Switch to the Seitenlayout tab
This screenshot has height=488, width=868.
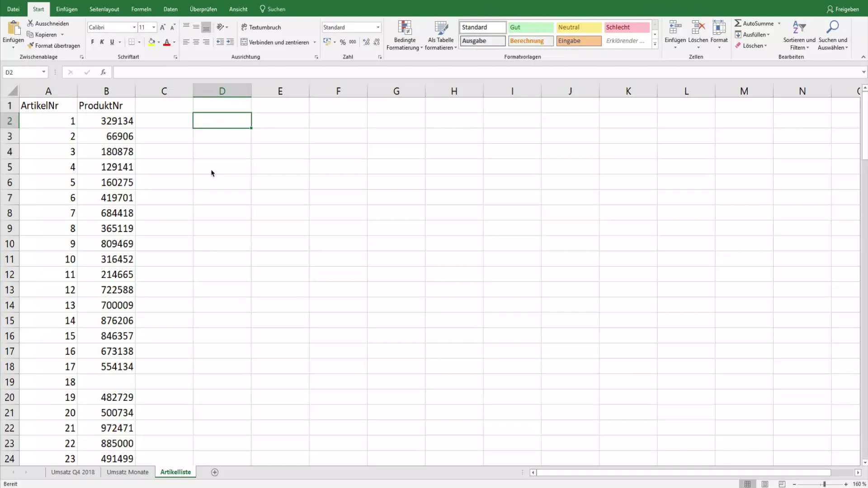coord(104,9)
